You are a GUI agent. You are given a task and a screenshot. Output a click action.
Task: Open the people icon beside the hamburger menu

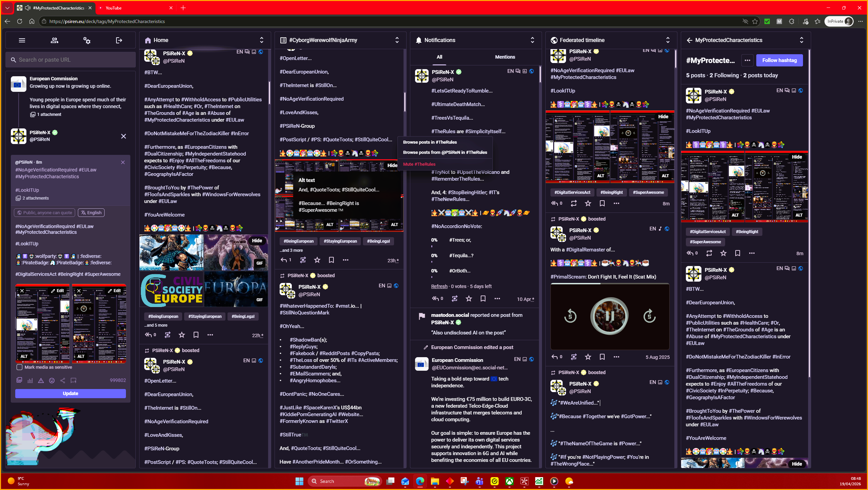click(54, 40)
